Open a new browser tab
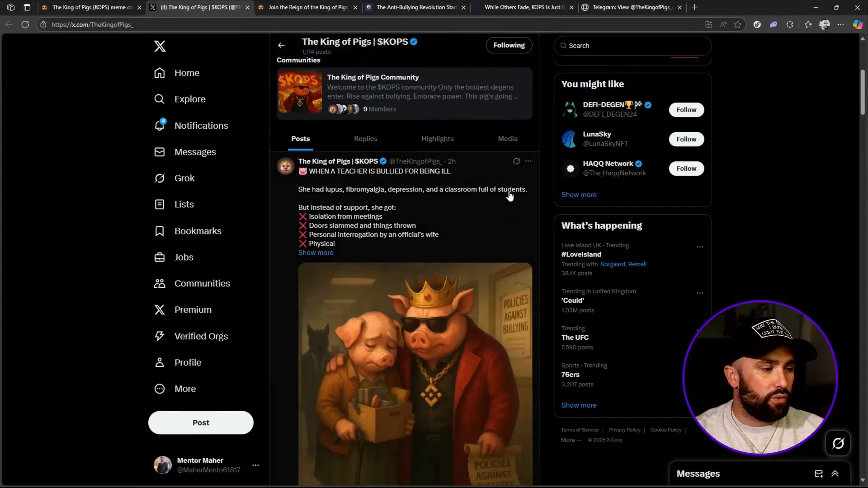This screenshot has width=868, height=488. pos(694,7)
